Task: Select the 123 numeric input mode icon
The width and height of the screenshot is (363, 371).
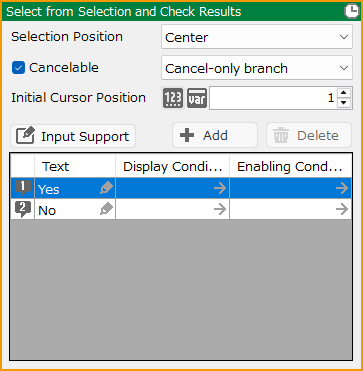Action: coord(173,98)
